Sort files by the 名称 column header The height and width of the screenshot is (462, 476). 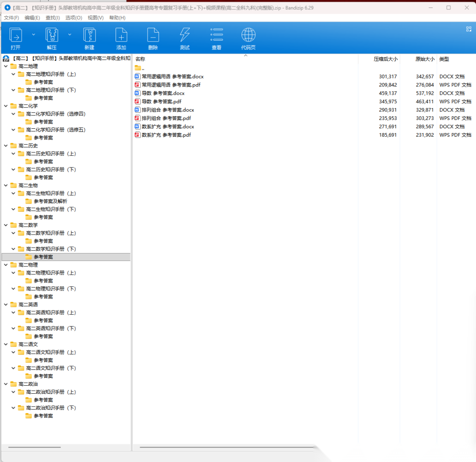pyautogui.click(x=140, y=59)
